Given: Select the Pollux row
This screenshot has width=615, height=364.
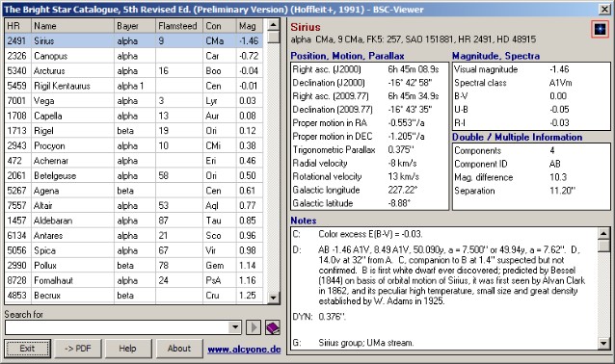Looking at the screenshot, I should tap(134, 265).
